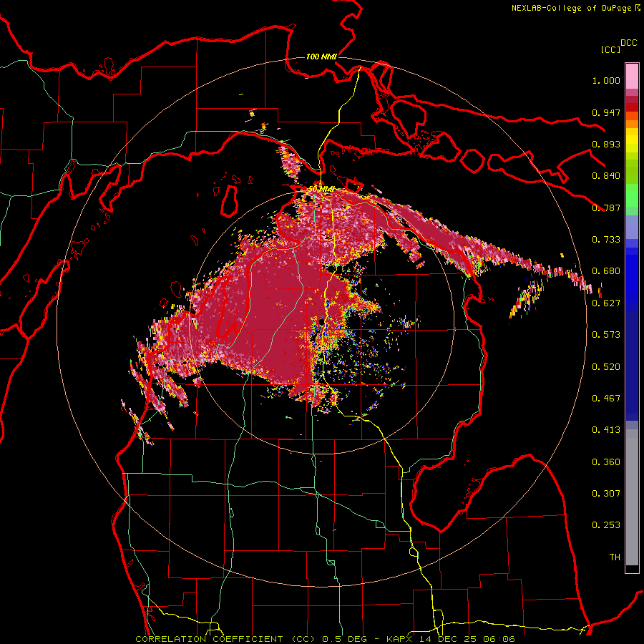This screenshot has width=644, height=644.
Task: Click the 0.627 legend value
Action: pos(606,303)
